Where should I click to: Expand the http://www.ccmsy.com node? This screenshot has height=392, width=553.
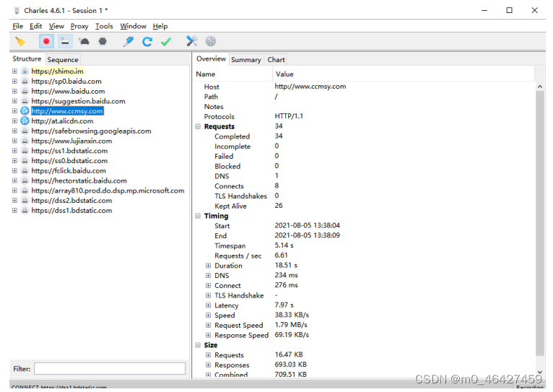(x=14, y=111)
